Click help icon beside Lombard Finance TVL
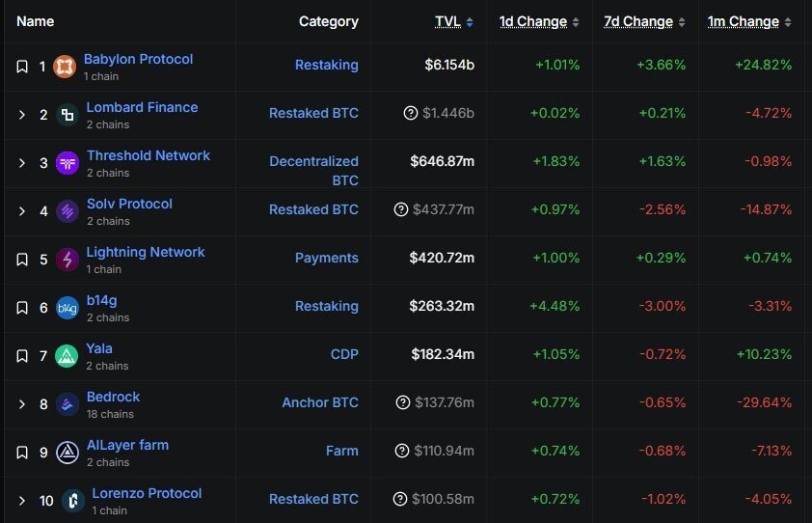Screen dimensions: 812x523 coord(411,114)
